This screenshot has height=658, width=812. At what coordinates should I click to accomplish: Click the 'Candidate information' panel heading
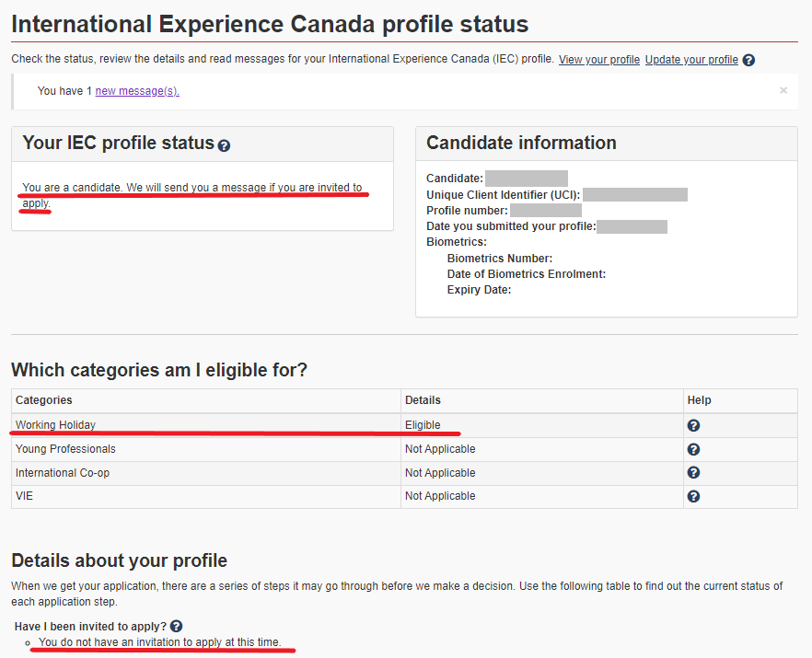click(521, 143)
